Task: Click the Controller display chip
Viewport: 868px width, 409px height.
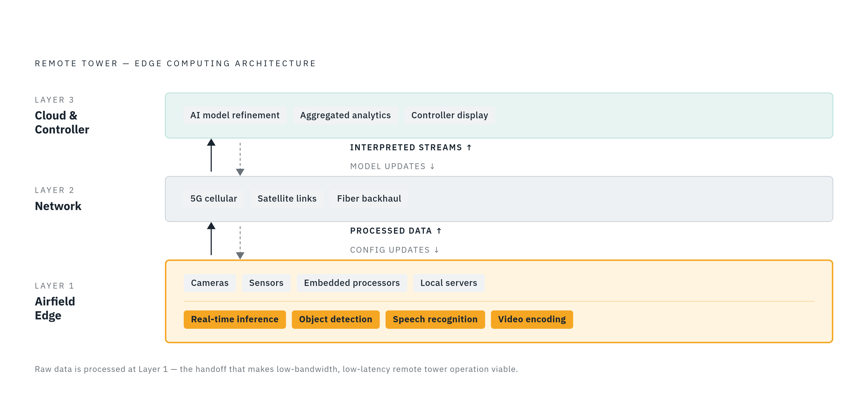Action: coord(449,115)
